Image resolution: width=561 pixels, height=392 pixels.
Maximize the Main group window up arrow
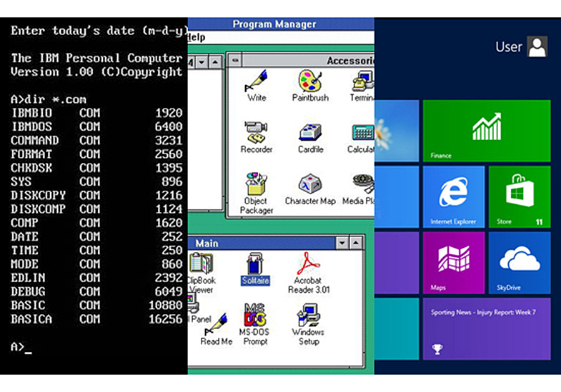coord(356,243)
